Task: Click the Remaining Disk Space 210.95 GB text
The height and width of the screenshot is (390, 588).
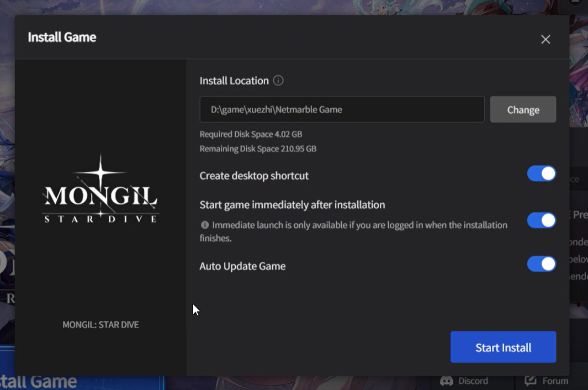Action: 258,149
